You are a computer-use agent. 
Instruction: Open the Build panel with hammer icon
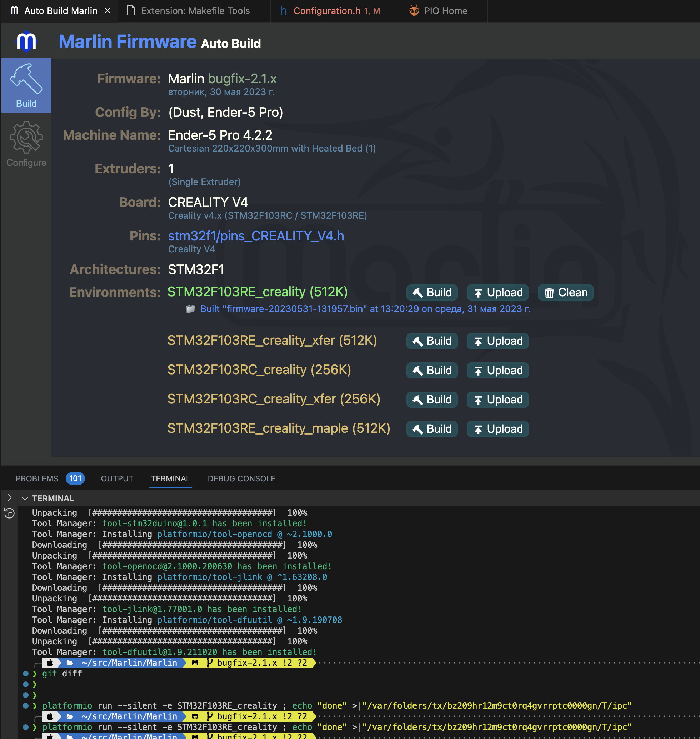[x=26, y=85]
